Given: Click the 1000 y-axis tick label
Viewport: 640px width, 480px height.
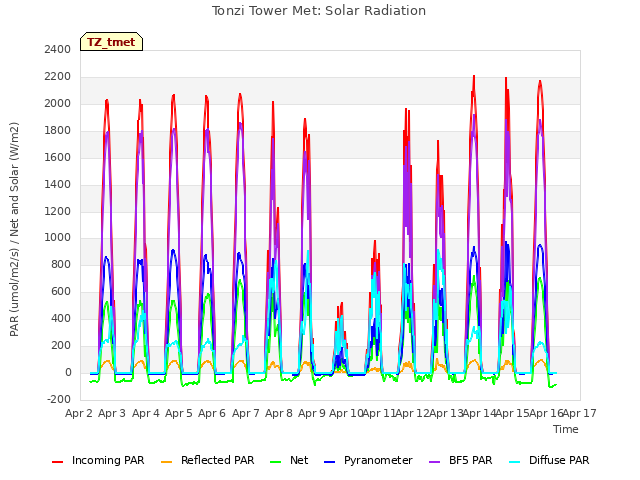Looking at the screenshot, I should (58, 238).
